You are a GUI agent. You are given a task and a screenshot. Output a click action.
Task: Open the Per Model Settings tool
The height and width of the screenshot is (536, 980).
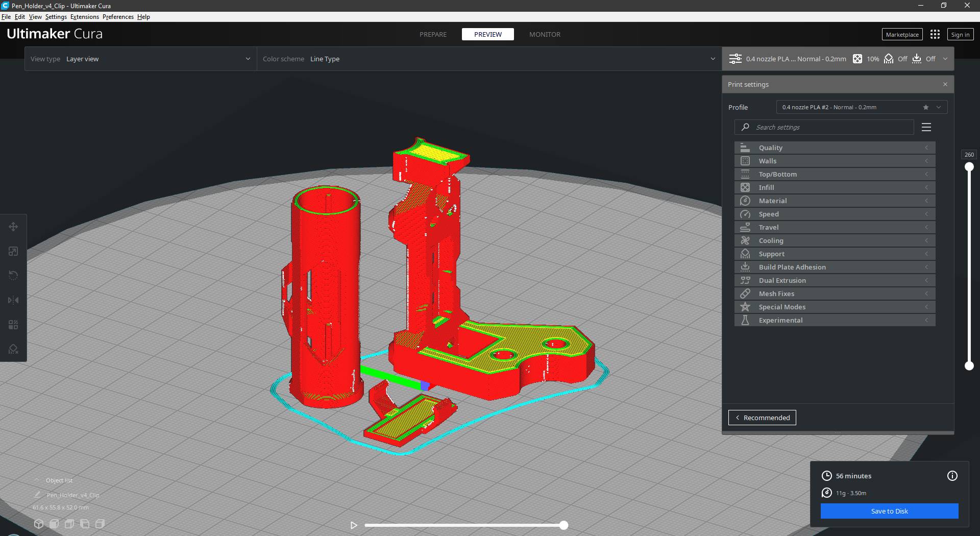13,325
